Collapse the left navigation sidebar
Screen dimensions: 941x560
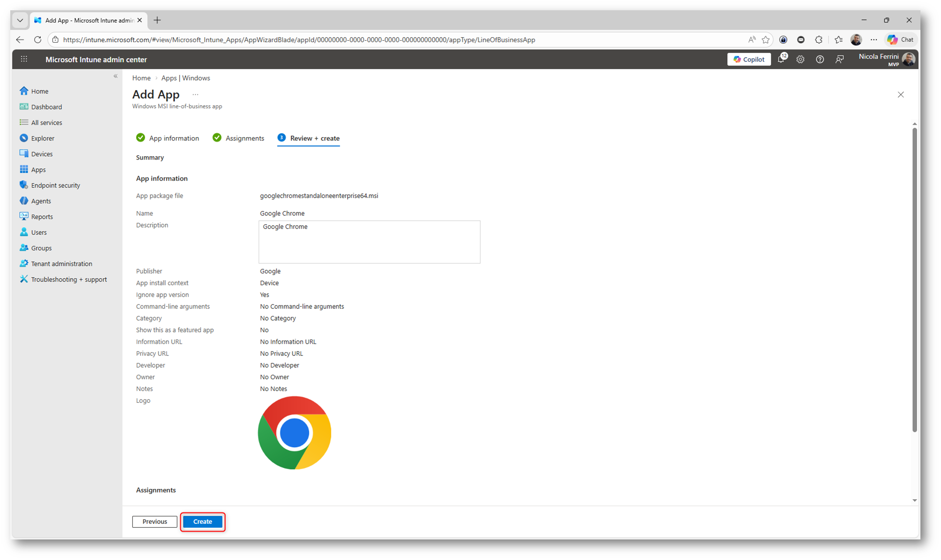click(x=116, y=76)
